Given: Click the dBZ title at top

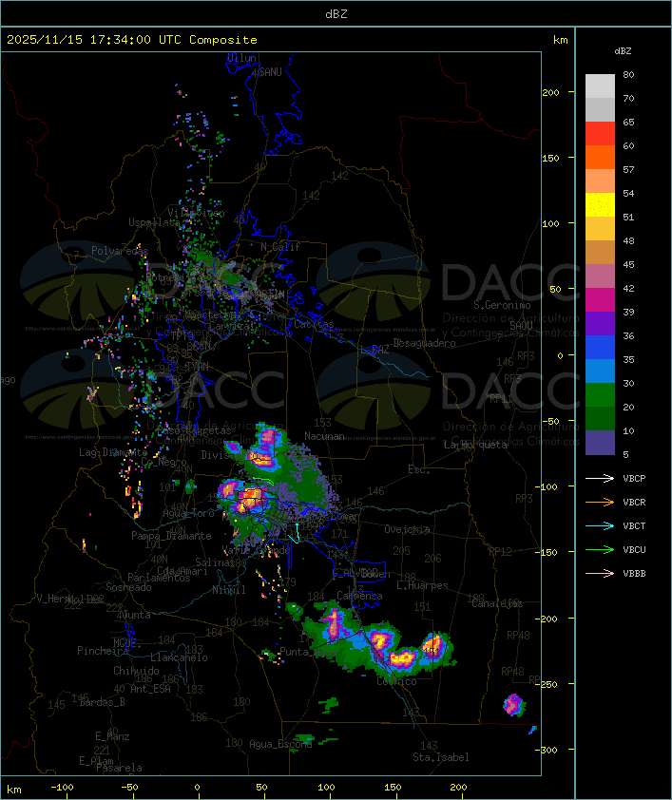Looking at the screenshot, I should [336, 13].
